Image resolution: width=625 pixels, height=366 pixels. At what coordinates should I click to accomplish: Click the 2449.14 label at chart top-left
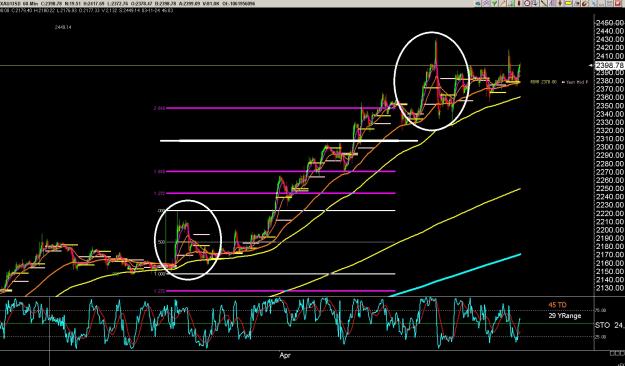pyautogui.click(x=63, y=27)
